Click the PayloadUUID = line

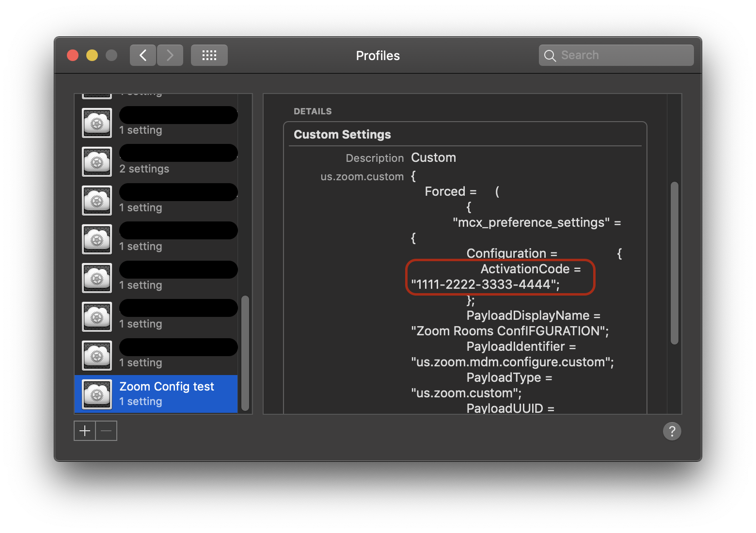tap(510, 408)
